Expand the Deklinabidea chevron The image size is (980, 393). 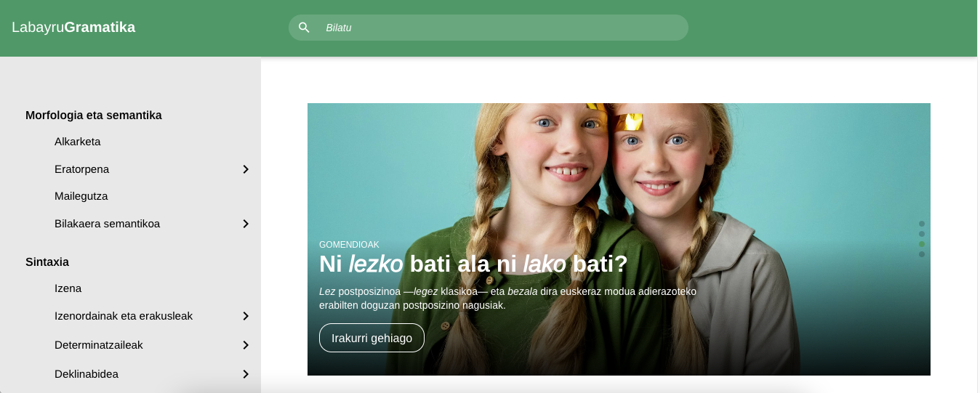click(x=246, y=374)
